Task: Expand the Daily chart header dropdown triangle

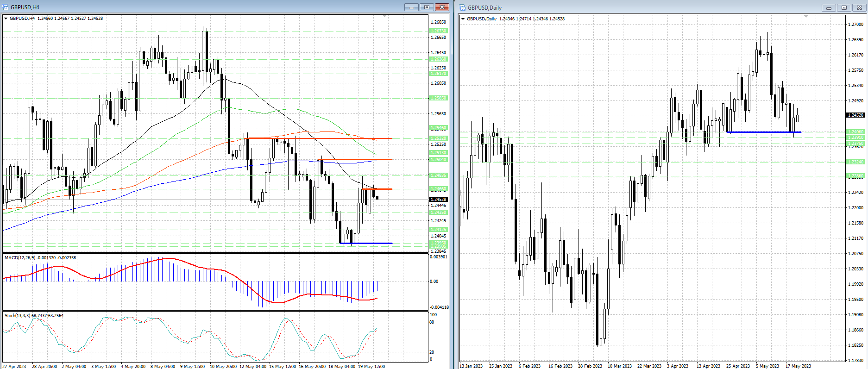Action: point(463,19)
